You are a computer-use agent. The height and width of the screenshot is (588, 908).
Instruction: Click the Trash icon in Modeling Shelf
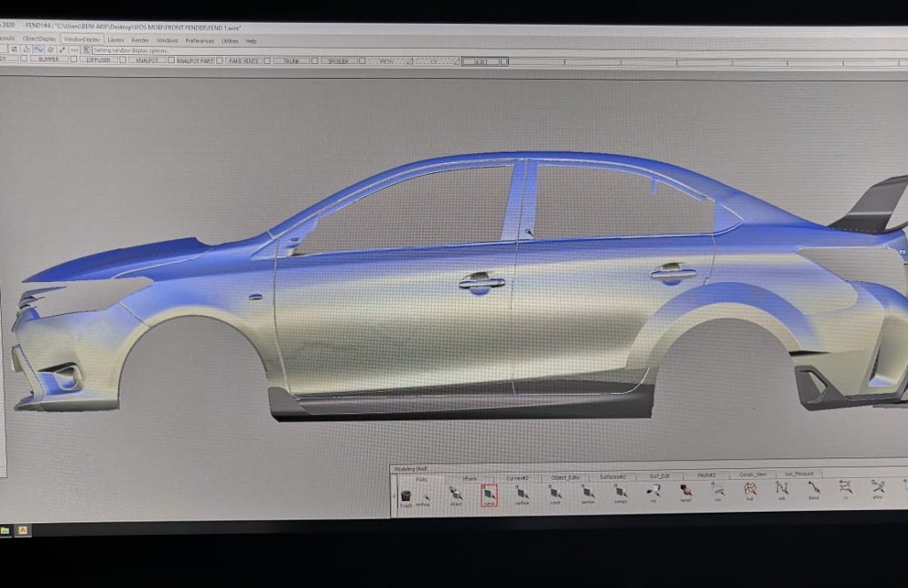(x=405, y=496)
